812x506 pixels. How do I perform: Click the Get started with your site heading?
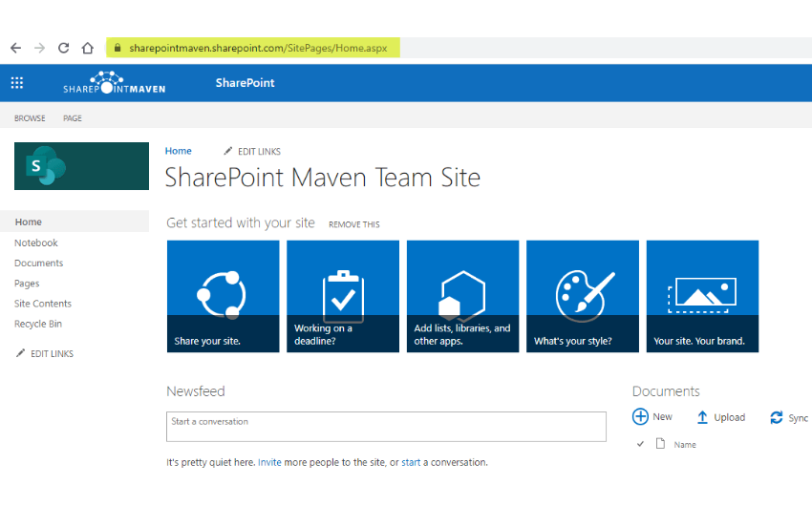pos(241,223)
